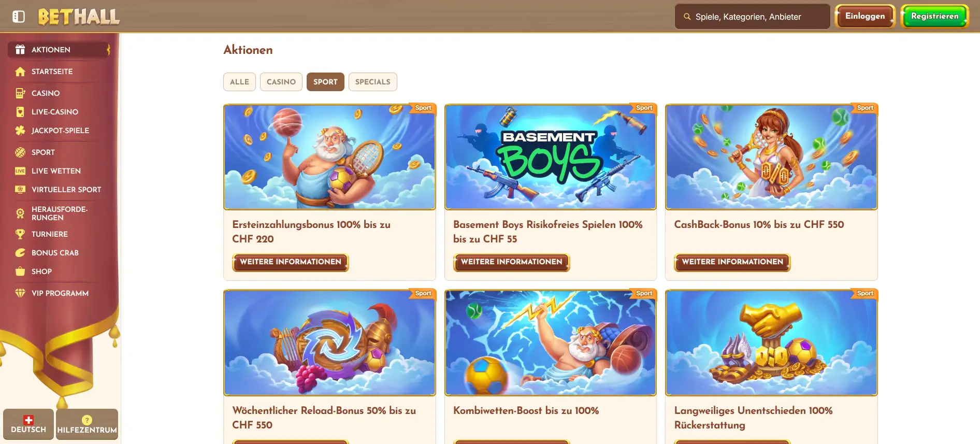980x444 pixels.
Task: Select the Sport ball icon in sidebar
Action: pyautogui.click(x=20, y=152)
